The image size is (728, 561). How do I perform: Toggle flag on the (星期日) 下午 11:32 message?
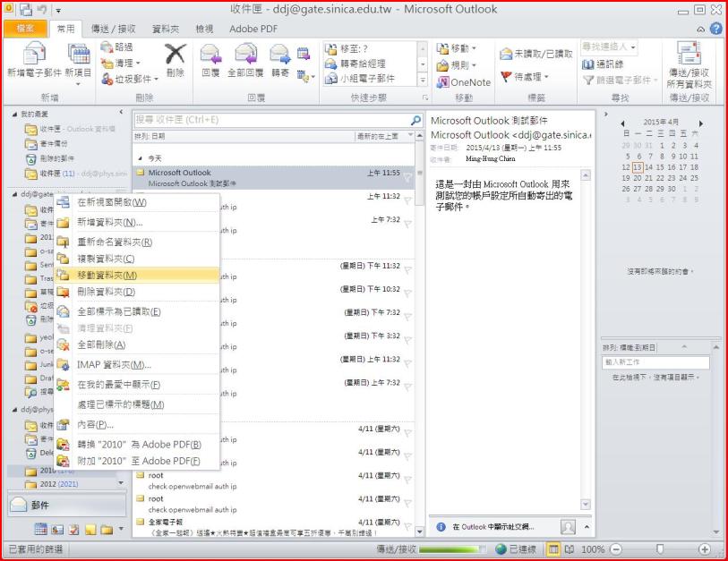pyautogui.click(x=407, y=270)
